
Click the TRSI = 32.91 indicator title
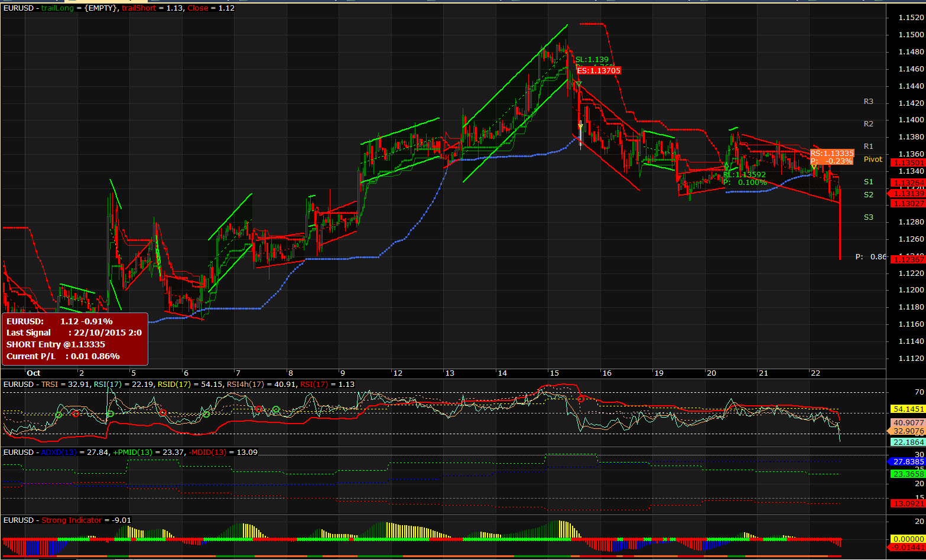point(66,385)
